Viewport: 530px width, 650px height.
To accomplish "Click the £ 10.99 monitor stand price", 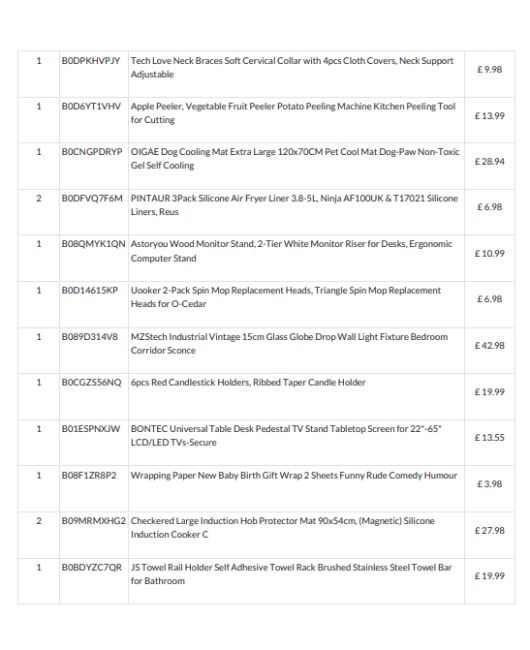I will click(489, 254).
